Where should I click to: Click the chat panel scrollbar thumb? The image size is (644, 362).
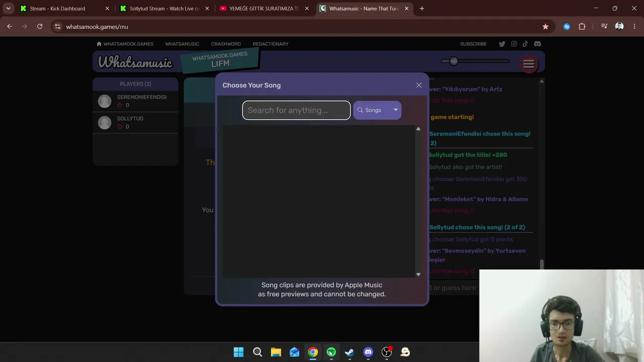click(541, 264)
